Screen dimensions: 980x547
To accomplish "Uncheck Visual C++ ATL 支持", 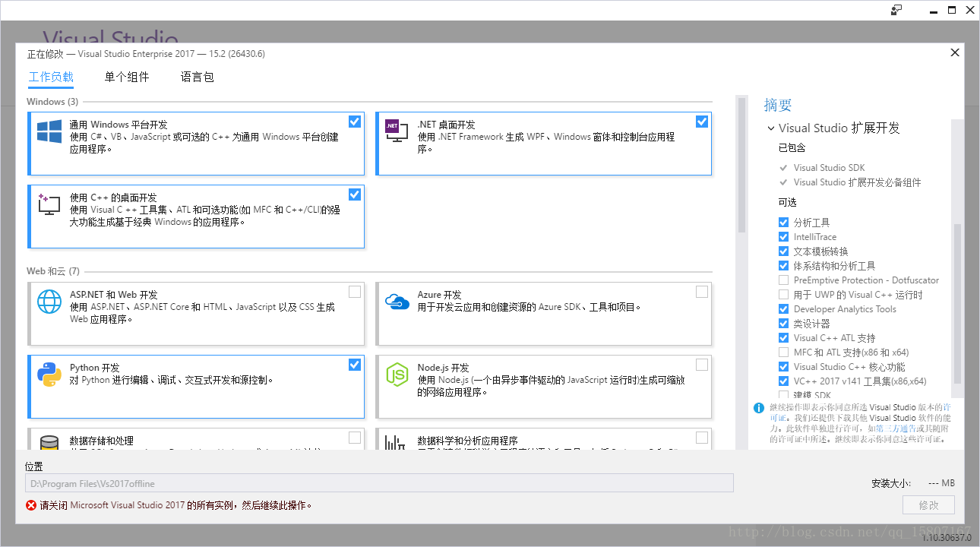I will (x=783, y=338).
